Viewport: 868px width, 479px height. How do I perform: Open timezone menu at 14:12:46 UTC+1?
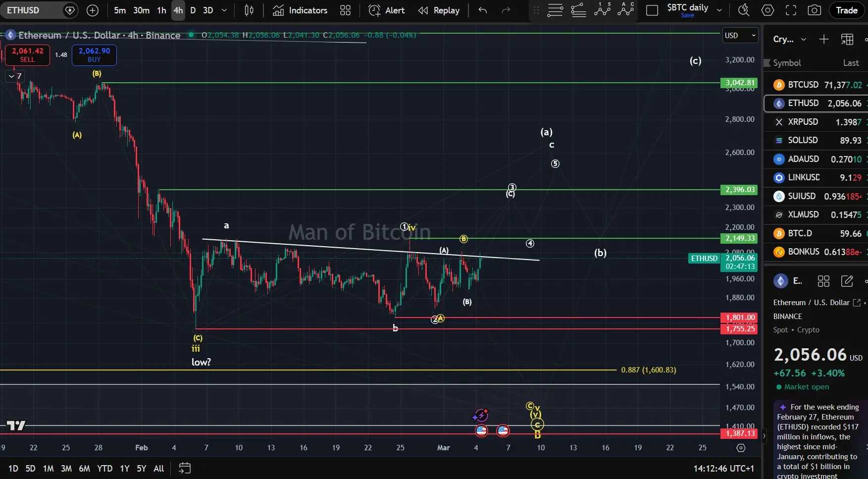pyautogui.click(x=723, y=468)
